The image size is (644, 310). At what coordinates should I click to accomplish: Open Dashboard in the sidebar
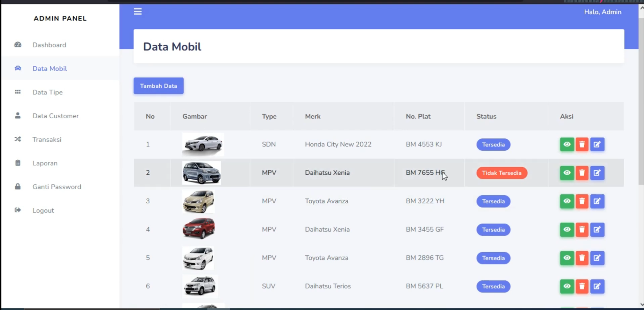[60, 45]
